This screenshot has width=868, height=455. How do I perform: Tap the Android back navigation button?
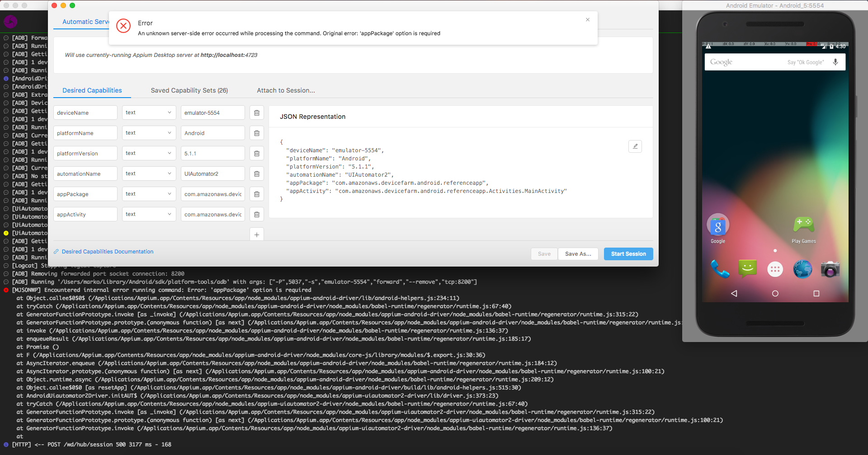pyautogui.click(x=734, y=293)
